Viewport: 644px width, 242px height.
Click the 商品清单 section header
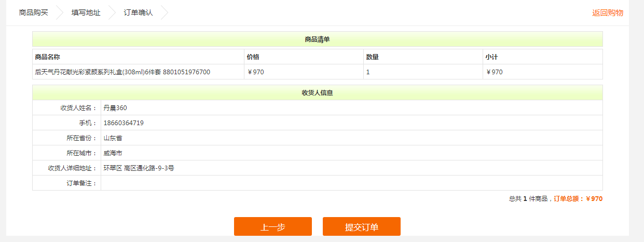[318, 39]
